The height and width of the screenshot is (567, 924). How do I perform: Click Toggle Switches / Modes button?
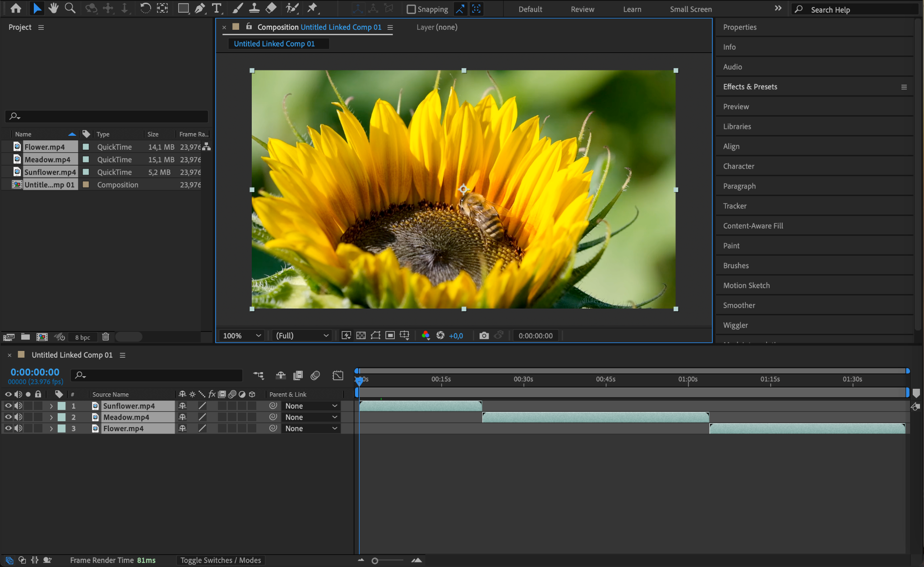point(221,560)
